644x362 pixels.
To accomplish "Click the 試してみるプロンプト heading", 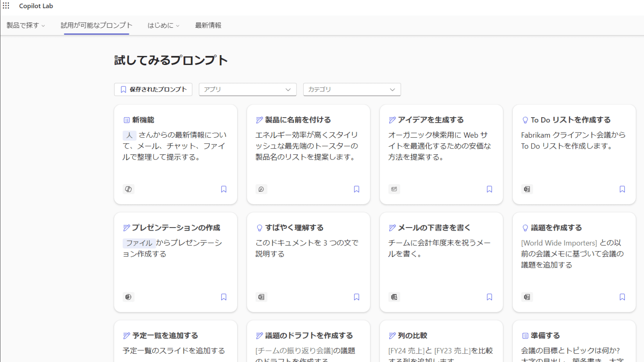I will [171, 61].
